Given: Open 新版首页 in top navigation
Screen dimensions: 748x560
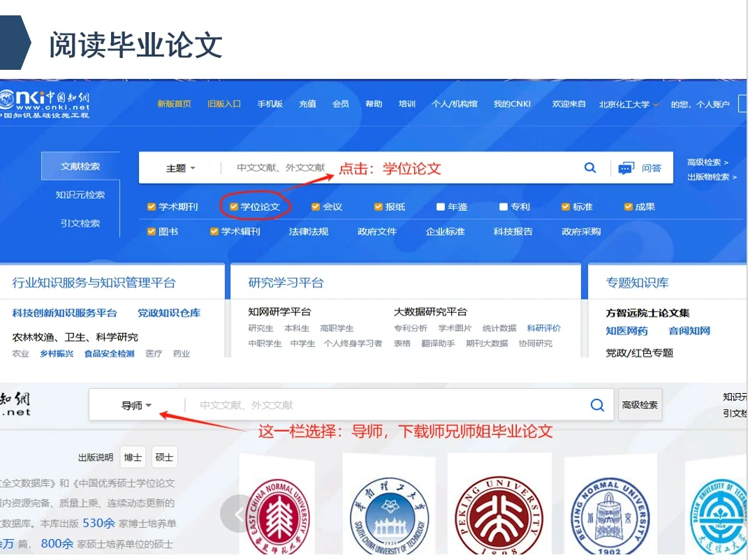Looking at the screenshot, I should 174,104.
